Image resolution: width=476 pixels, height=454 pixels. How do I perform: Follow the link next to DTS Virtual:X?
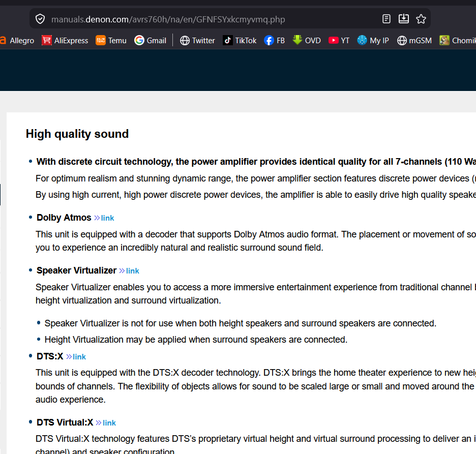pyautogui.click(x=106, y=423)
